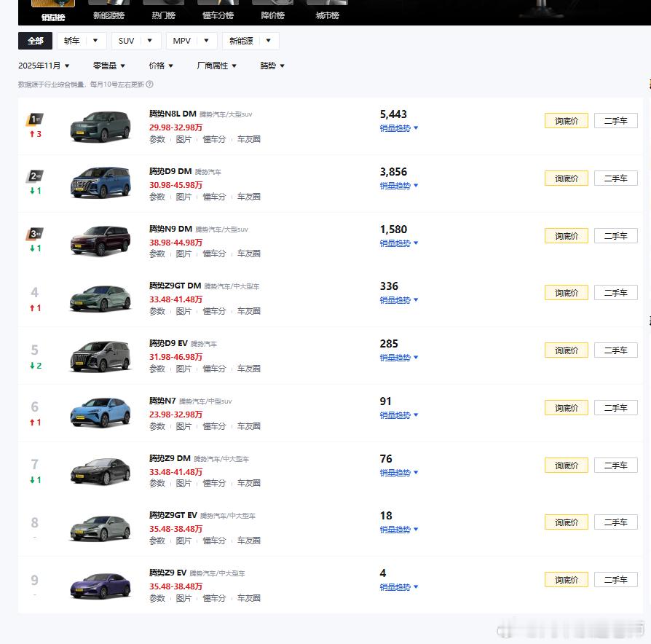
Task: Expand the SUV filter dropdown arrow
Action: (x=149, y=41)
